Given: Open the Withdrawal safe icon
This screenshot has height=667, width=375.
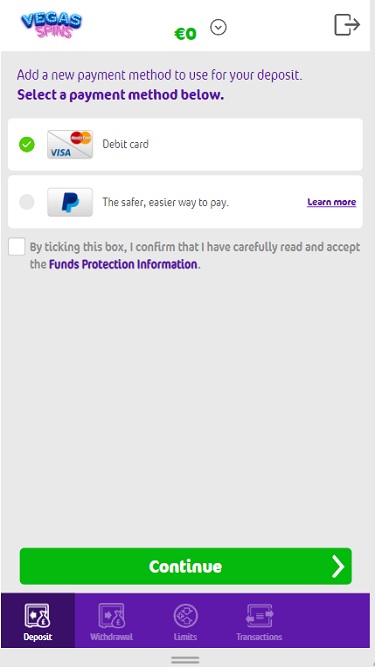Looking at the screenshot, I should (x=111, y=616).
